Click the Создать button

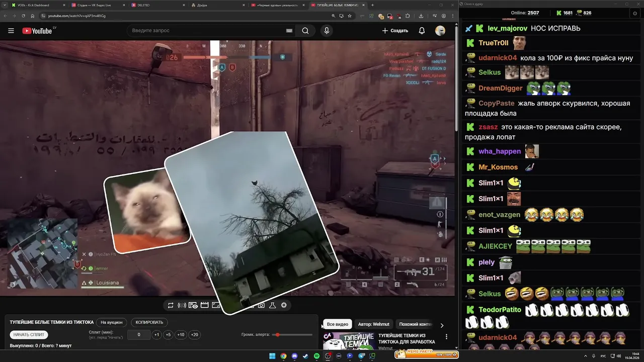[x=395, y=31]
